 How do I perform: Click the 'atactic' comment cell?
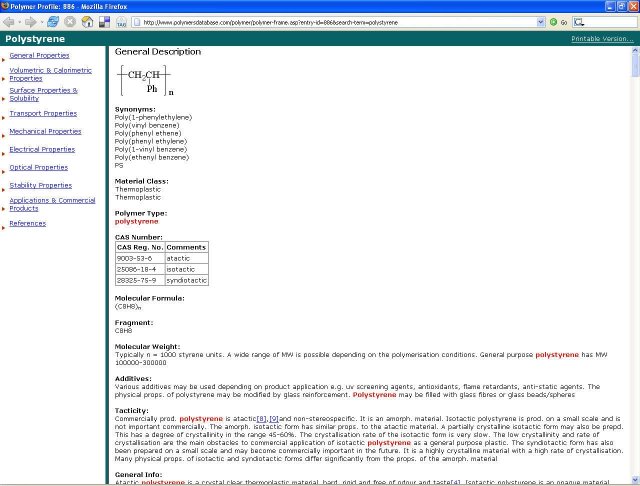pyautogui.click(x=187, y=258)
